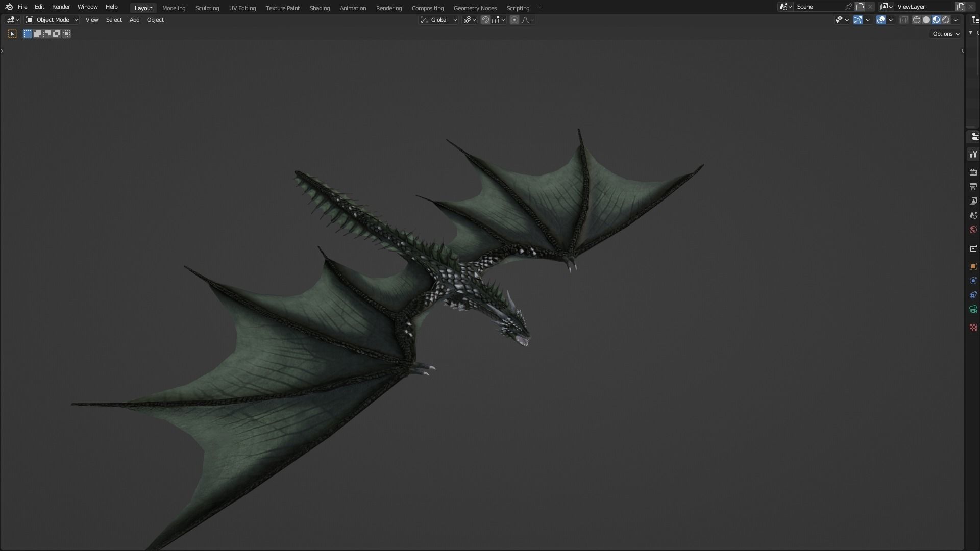Toggle viewport overlays display
Screen dimensions: 980x551
click(x=881, y=20)
